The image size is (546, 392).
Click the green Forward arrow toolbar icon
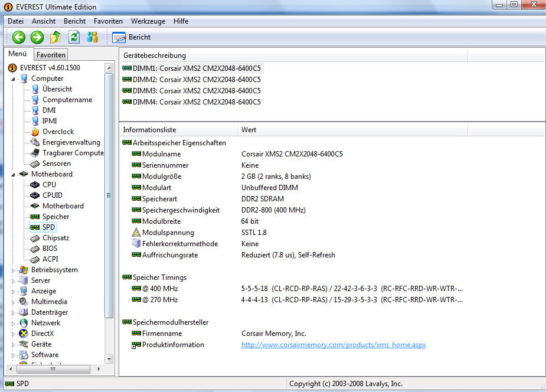(x=37, y=37)
